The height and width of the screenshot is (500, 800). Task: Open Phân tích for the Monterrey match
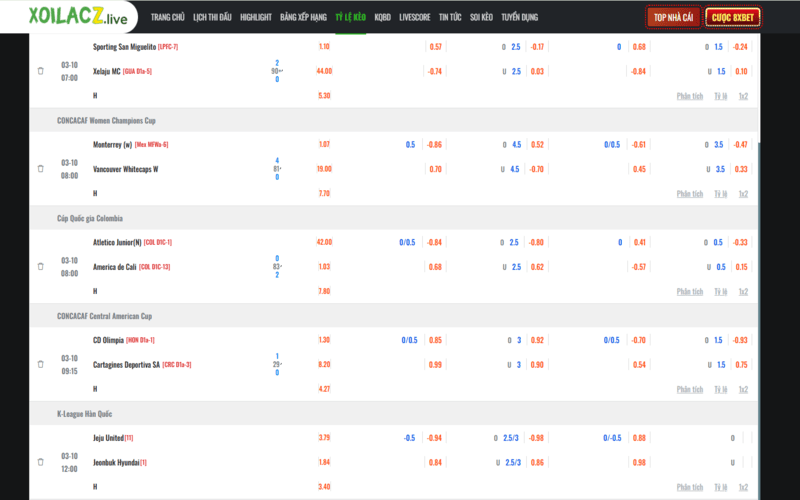690,194
